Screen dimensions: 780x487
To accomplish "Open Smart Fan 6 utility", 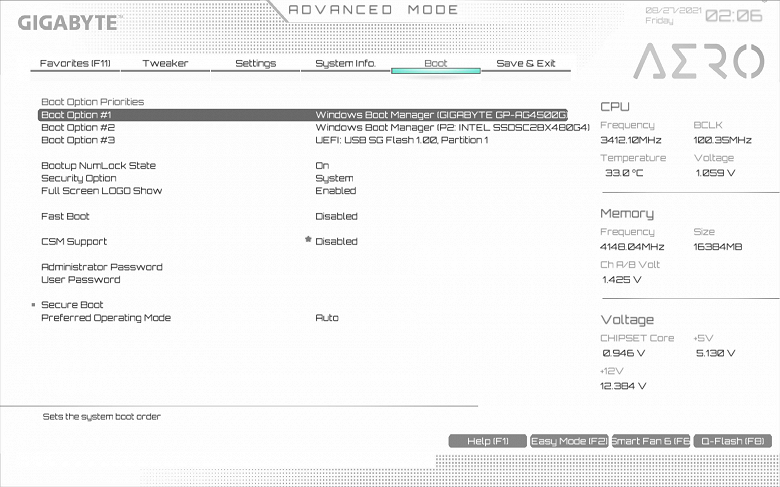I will (651, 441).
